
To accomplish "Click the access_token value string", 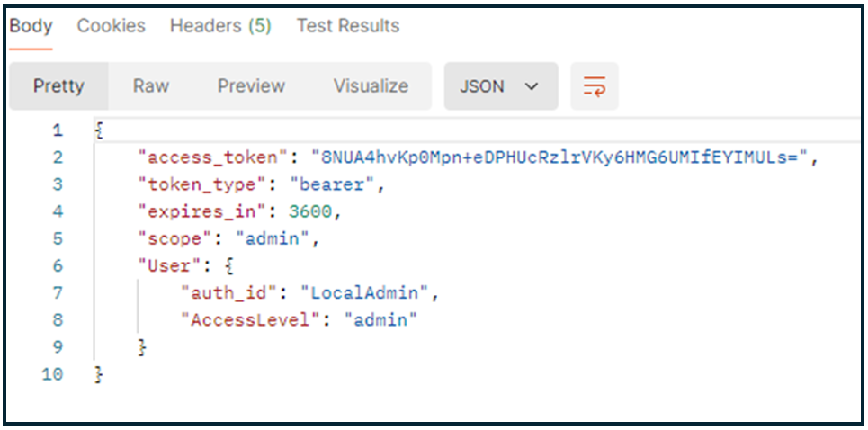I will point(562,157).
